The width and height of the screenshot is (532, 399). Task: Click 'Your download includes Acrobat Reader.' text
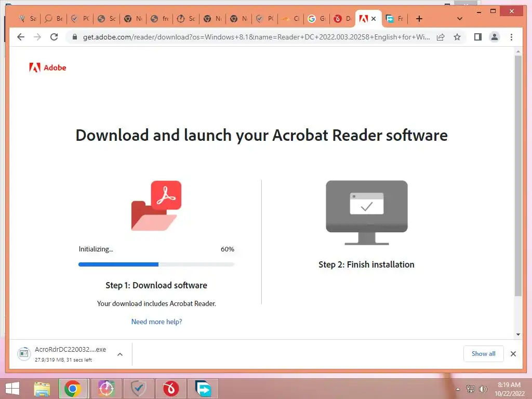tap(156, 303)
